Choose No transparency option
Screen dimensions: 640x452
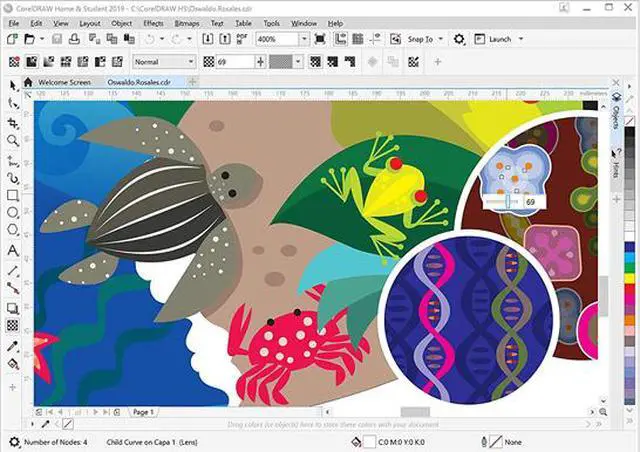[x=14, y=62]
